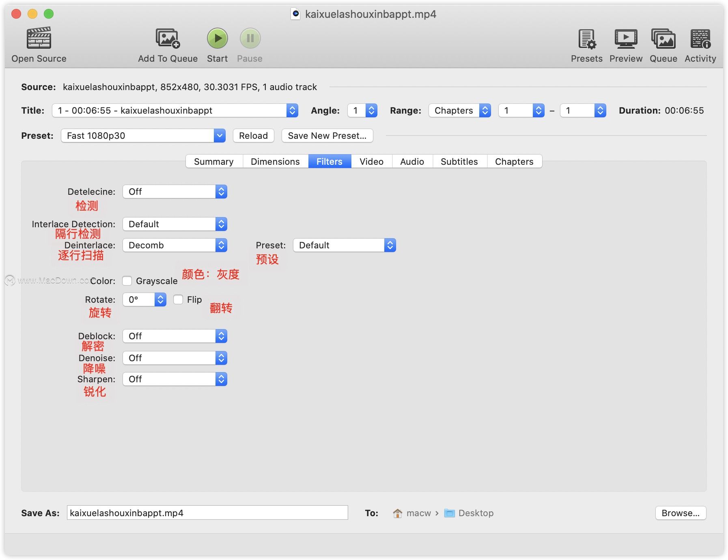
Task: Show the Queue window icon
Action: pos(663,39)
